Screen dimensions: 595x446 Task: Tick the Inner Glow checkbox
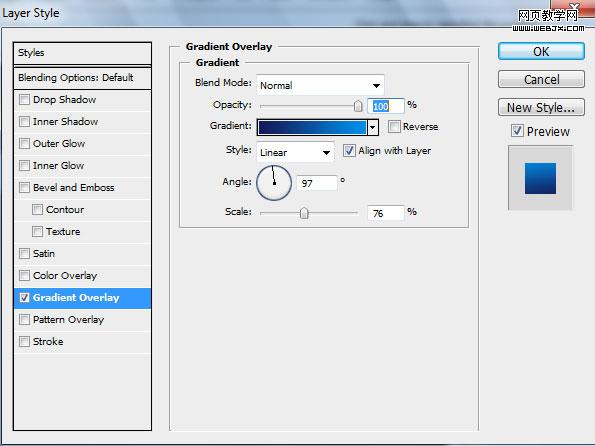[24, 165]
